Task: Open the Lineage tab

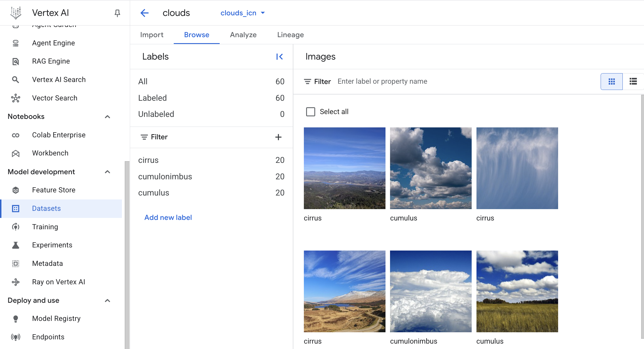Action: click(x=291, y=35)
